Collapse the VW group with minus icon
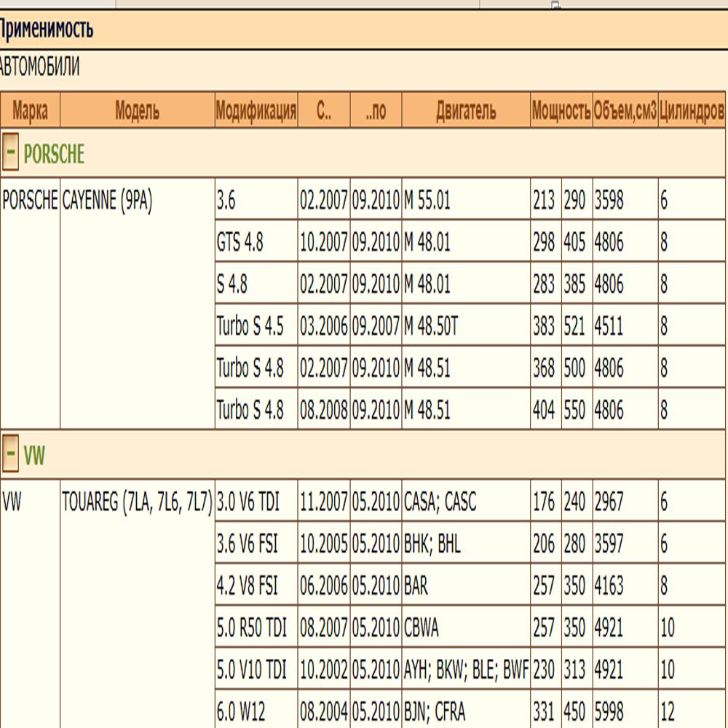 click(x=12, y=456)
